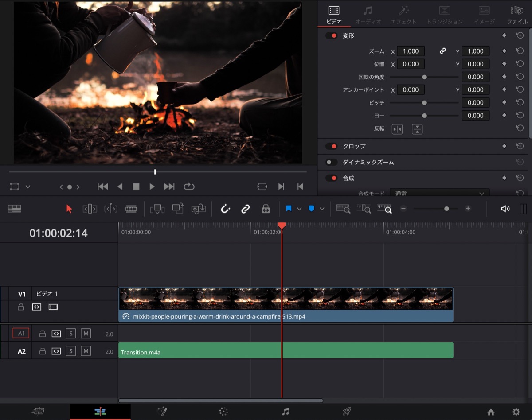Select the Transition.m4a audio clip
The image size is (532, 420).
[286, 350]
